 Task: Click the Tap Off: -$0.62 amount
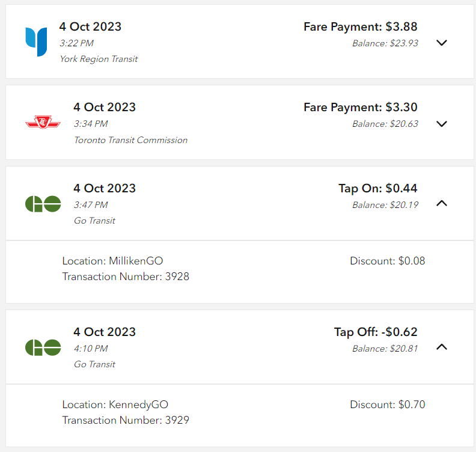coord(376,332)
